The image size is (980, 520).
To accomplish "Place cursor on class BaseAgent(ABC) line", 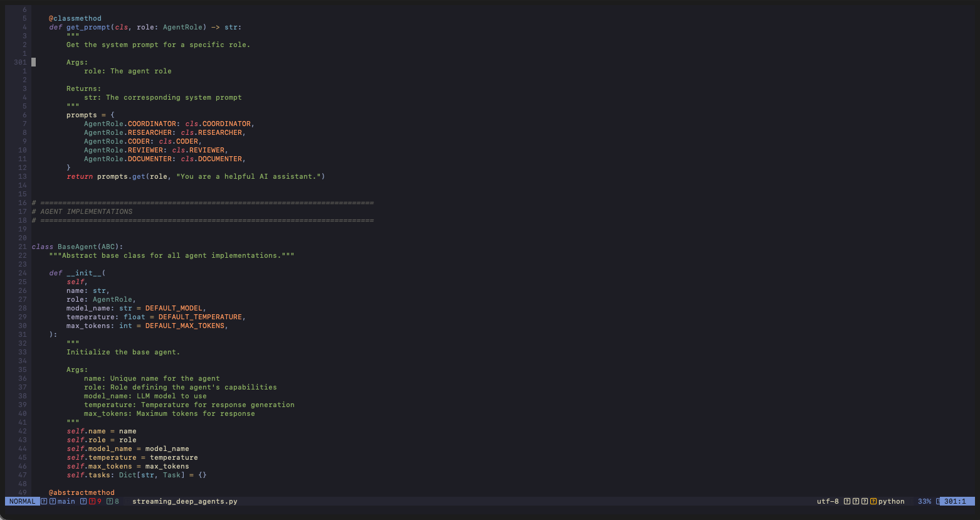I will coord(77,247).
